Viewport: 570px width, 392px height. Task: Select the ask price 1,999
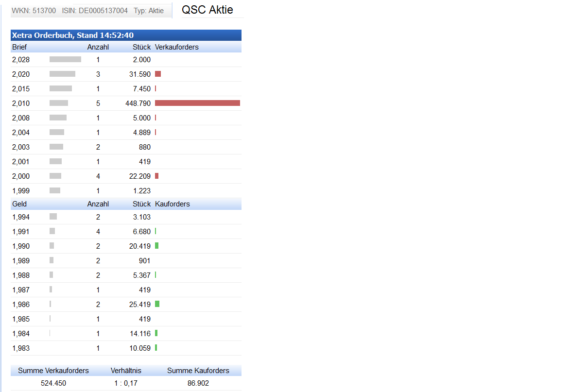(x=21, y=191)
